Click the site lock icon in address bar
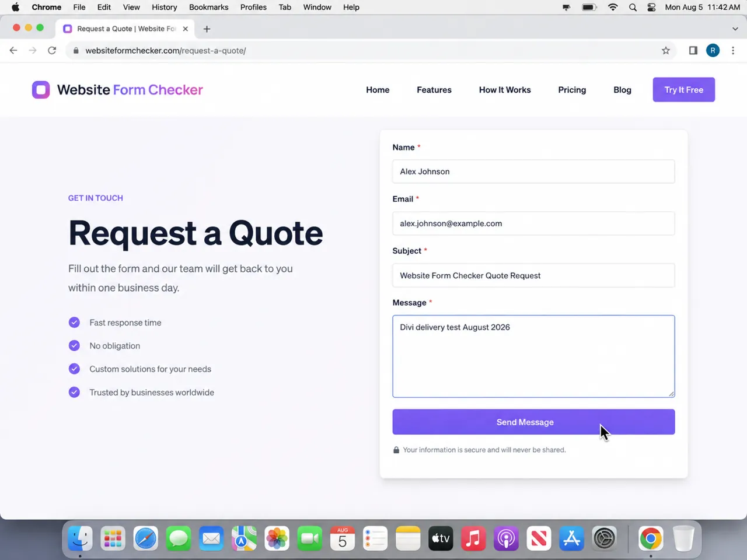The width and height of the screenshot is (747, 560). coord(76,51)
